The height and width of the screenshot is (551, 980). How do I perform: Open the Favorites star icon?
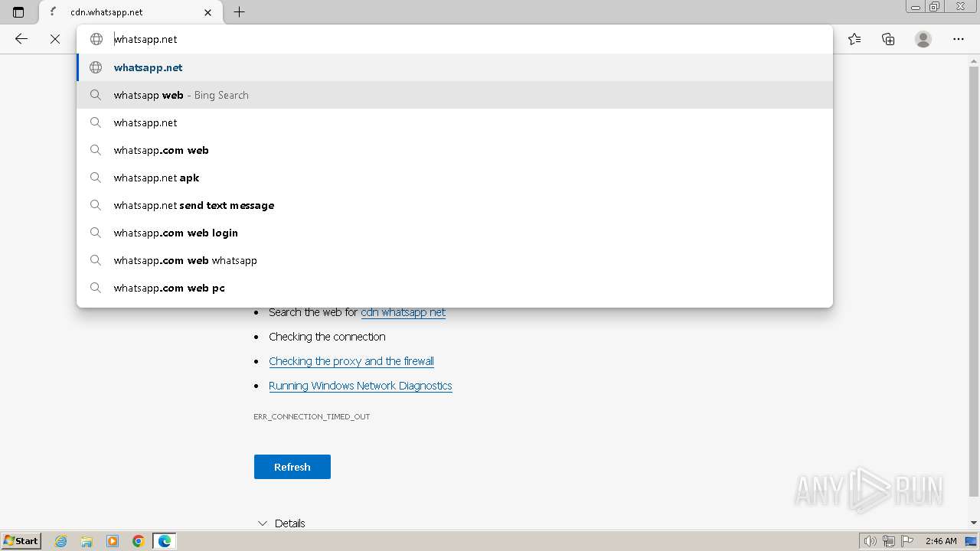(854, 39)
